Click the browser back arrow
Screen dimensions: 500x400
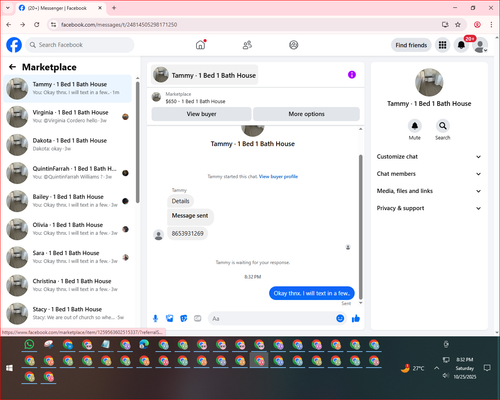(x=9, y=24)
